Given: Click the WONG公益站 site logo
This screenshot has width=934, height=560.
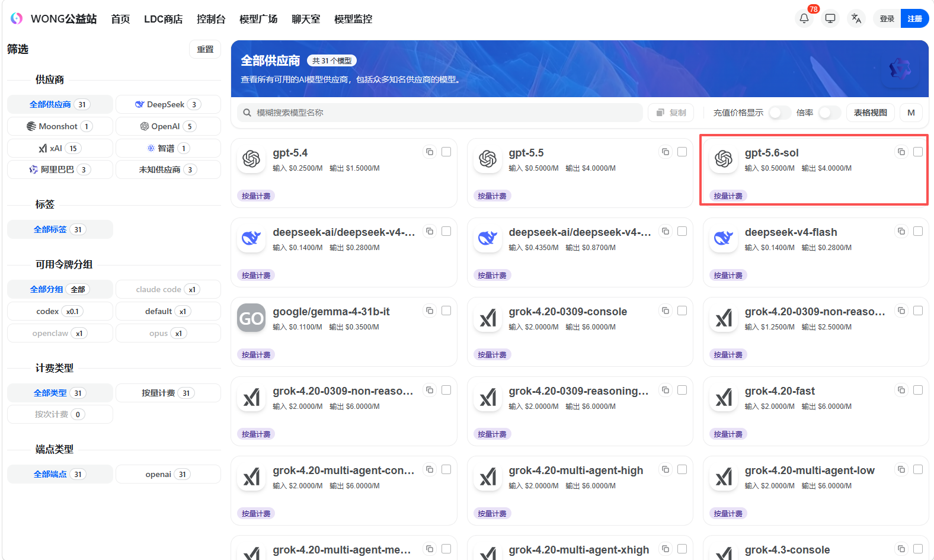Looking at the screenshot, I should coord(17,18).
